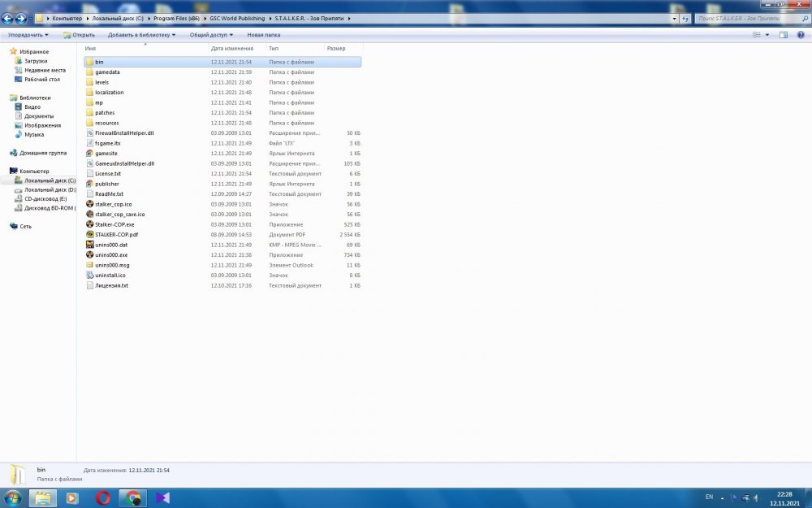The width and height of the screenshot is (812, 508).
Task: Open Visual Studio from taskbar
Action: coord(162,498)
